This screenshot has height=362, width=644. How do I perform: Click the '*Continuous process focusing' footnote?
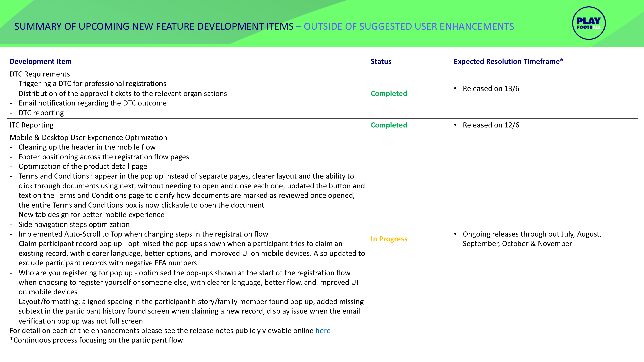[x=96, y=340]
